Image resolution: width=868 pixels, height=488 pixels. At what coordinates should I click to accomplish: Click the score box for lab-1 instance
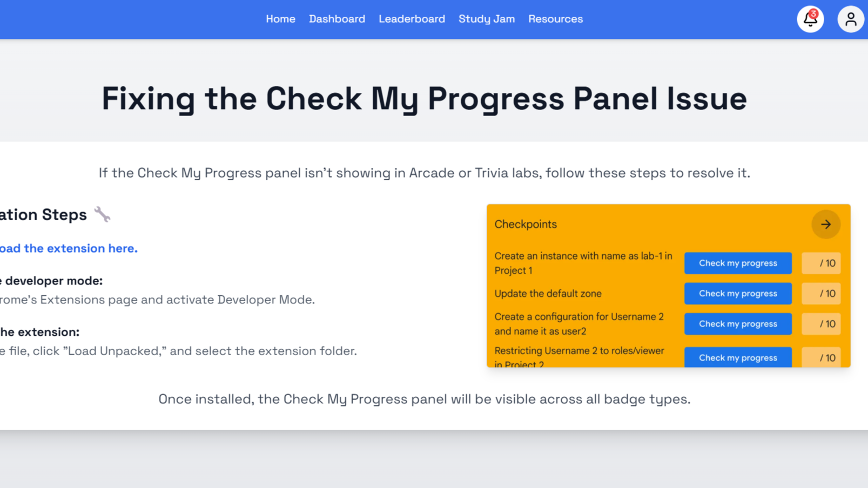click(821, 263)
